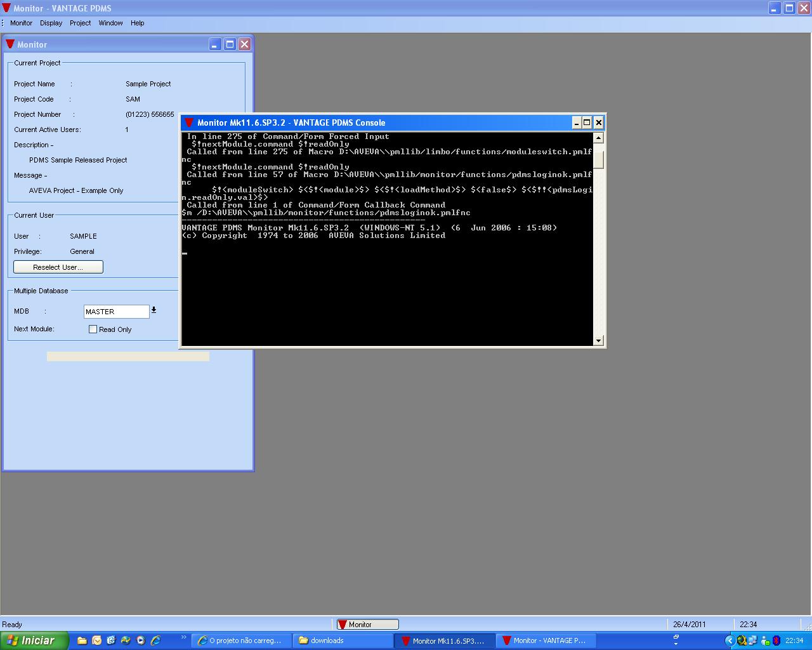
Task: Open the MSN quick launch icon
Action: point(126,640)
